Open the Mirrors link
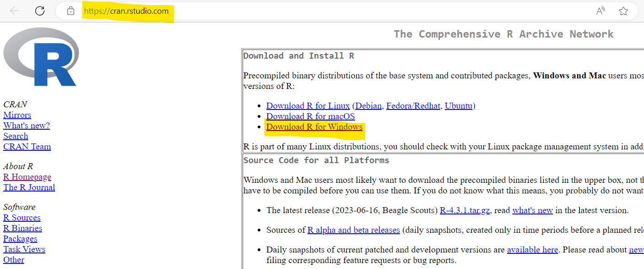Screen dimensions: 644x269 tap(17, 115)
